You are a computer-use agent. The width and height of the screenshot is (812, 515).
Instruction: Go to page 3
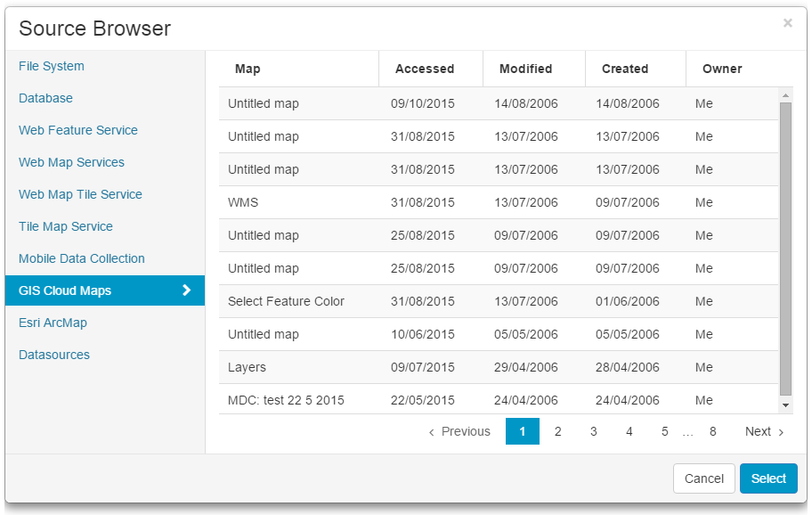click(x=594, y=431)
